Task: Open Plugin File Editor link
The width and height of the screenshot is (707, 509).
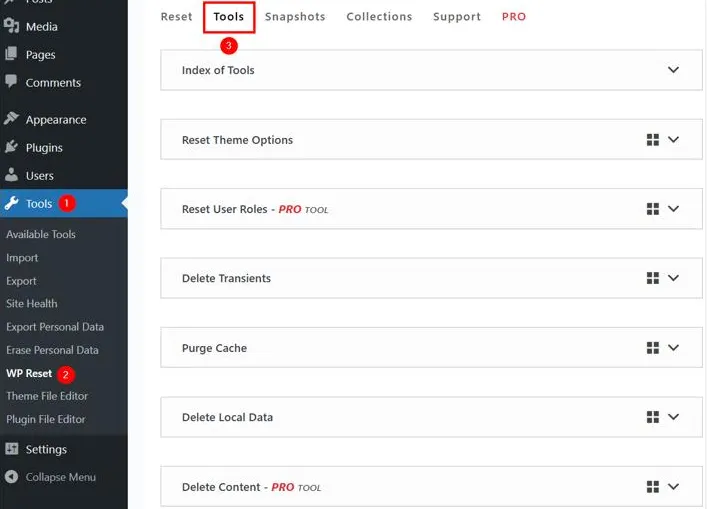Action: pos(46,419)
